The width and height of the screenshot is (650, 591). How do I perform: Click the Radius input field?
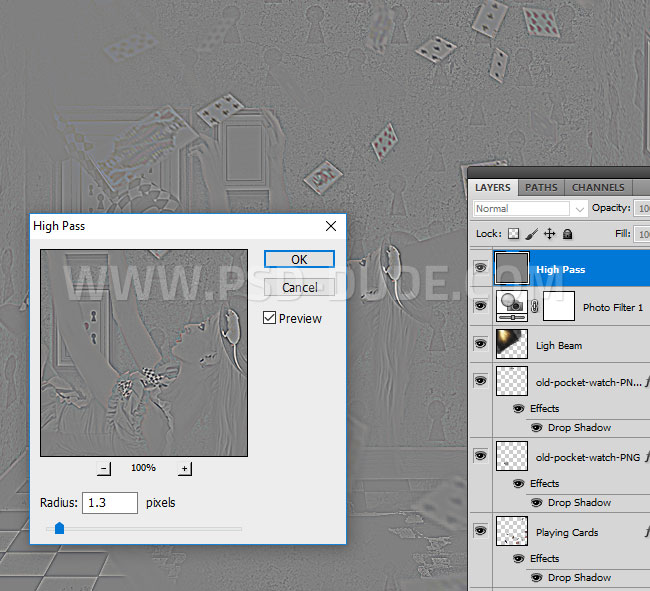tap(110, 503)
